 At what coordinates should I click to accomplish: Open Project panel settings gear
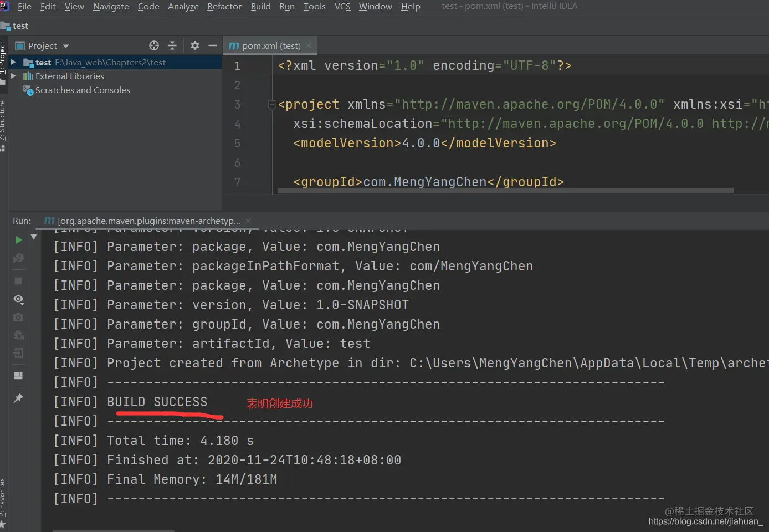point(194,45)
